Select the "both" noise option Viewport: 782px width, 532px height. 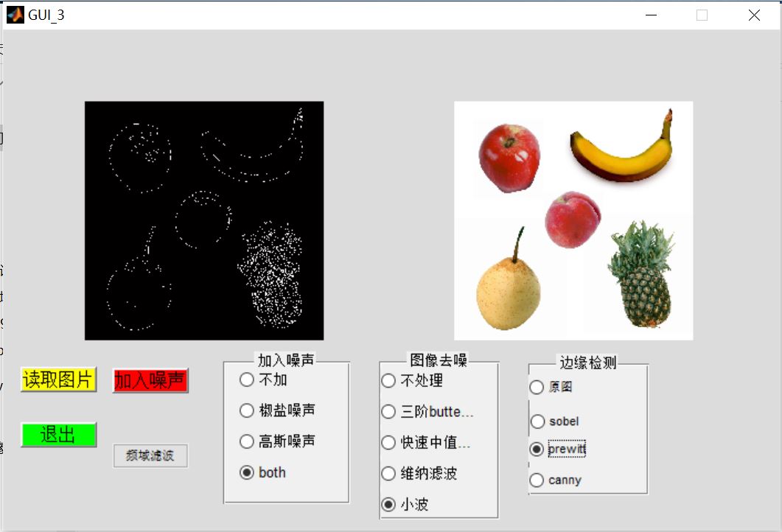[x=246, y=472]
